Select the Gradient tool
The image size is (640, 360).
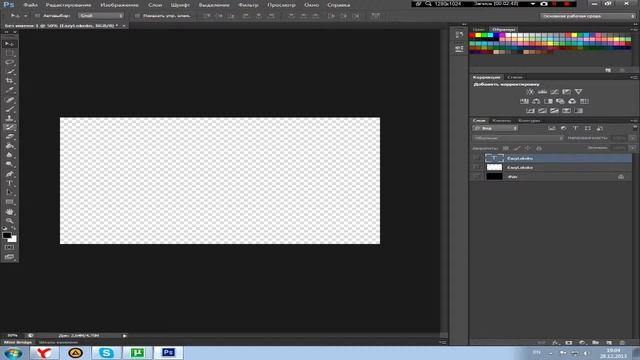click(x=9, y=146)
